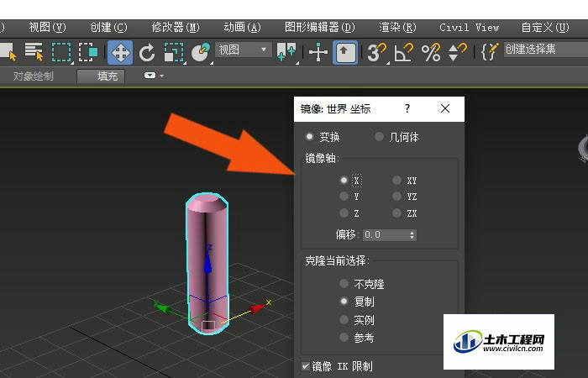Open the 自定义(U) menu
Image resolution: width=588 pixels, height=378 pixels.
coord(545,28)
